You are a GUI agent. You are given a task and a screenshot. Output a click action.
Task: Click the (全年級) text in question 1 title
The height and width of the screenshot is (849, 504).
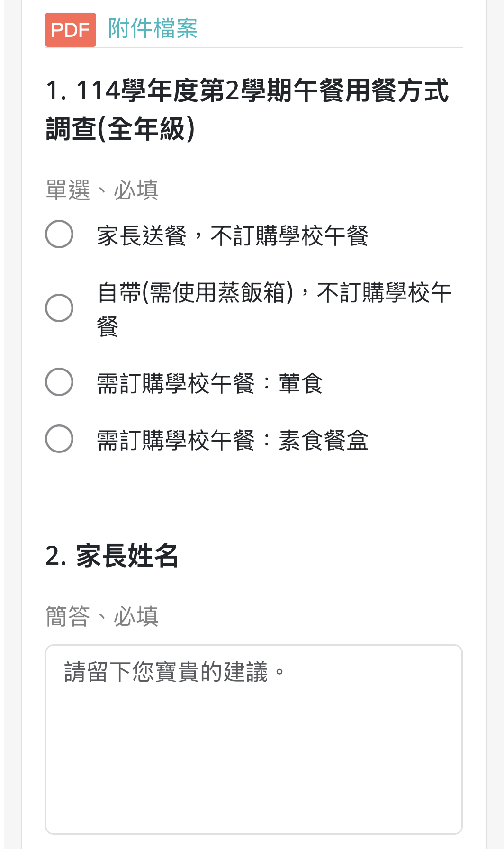pos(146,129)
